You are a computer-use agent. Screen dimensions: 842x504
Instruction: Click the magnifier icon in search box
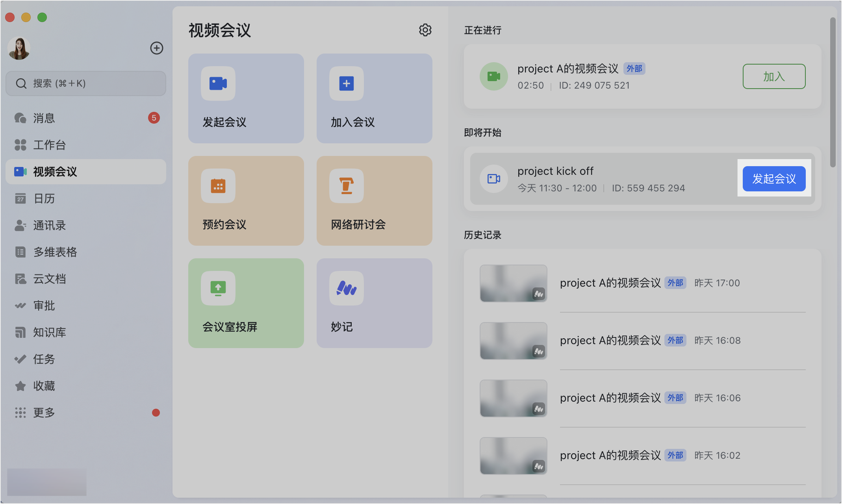pos(21,83)
